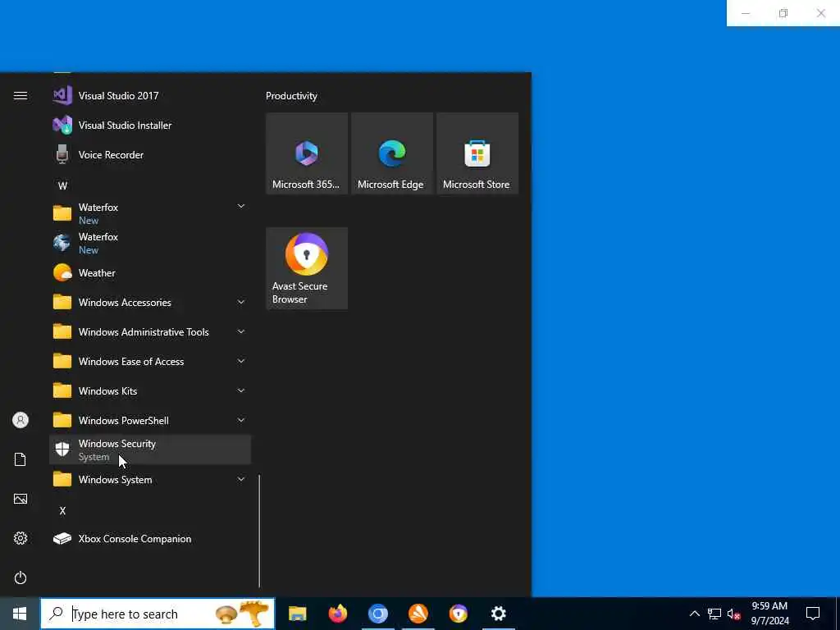This screenshot has height=630, width=840.
Task: Click the X letter section header
Action: pyautogui.click(x=62, y=510)
